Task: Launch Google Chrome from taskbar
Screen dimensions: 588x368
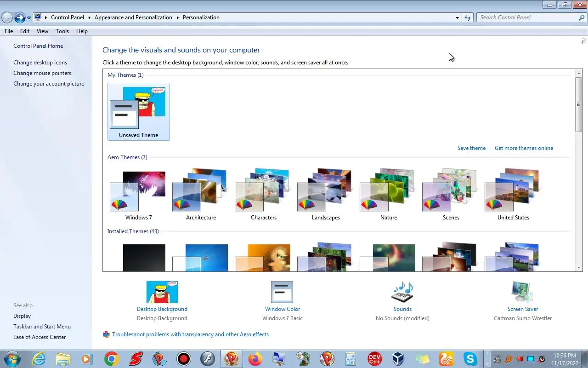Action: coord(111,359)
